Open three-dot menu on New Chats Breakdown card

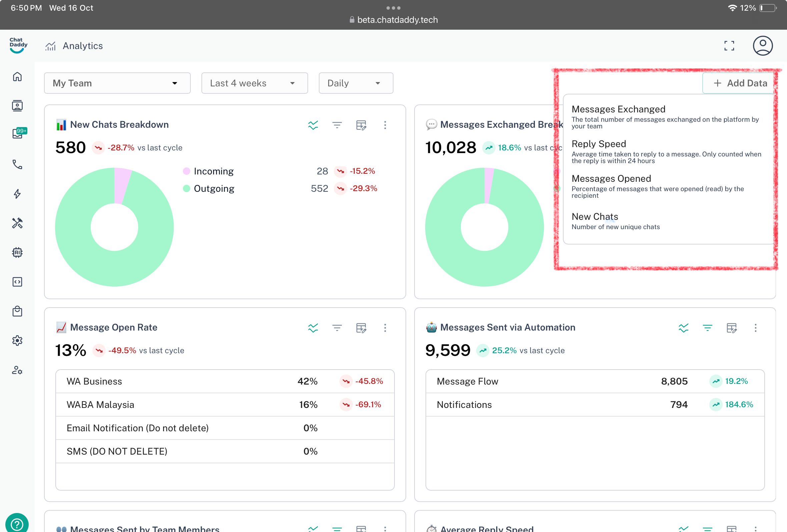click(x=385, y=125)
